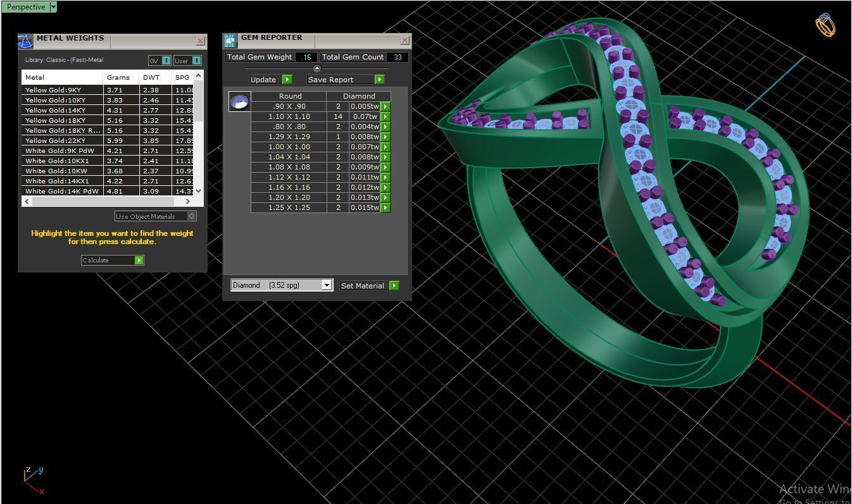
Task: Click the 1.10 X 1.10 gem size cell
Action: 289,117
